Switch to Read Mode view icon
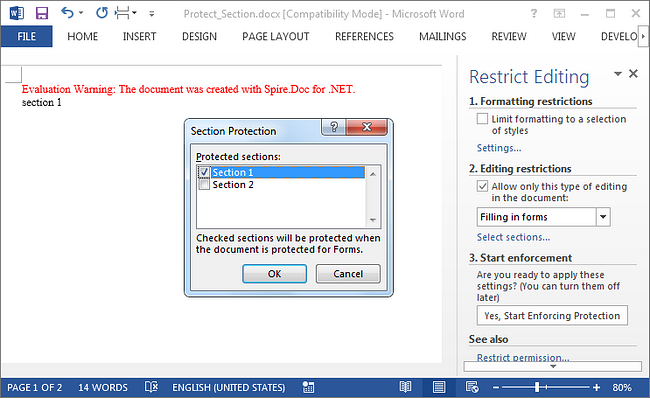Viewport: 650px width, 398px height. 405,387
